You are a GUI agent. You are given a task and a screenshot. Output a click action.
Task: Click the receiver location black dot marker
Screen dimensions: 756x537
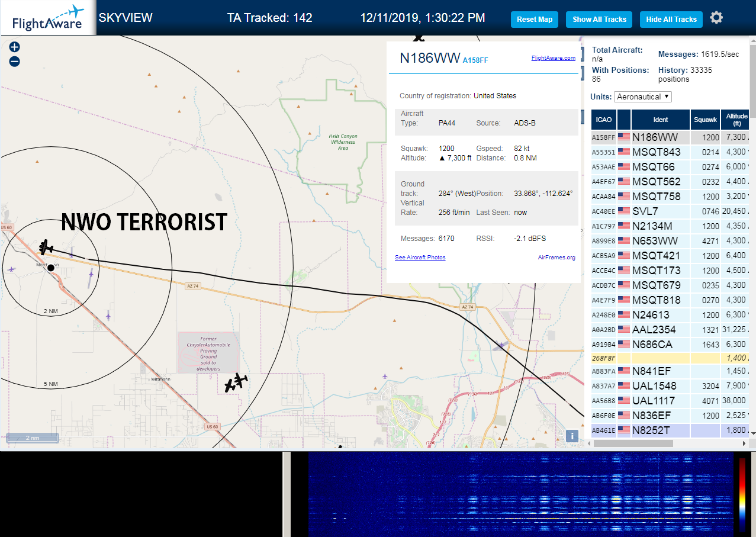tap(51, 268)
